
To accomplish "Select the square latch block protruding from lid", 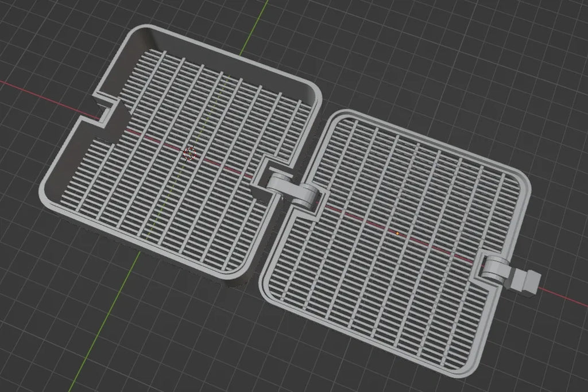I will pos(524,281).
